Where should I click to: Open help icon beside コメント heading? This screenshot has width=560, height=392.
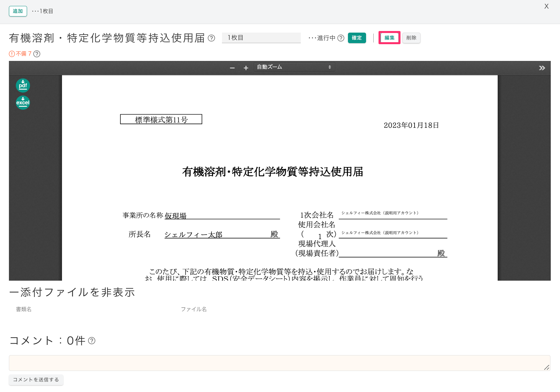click(92, 341)
